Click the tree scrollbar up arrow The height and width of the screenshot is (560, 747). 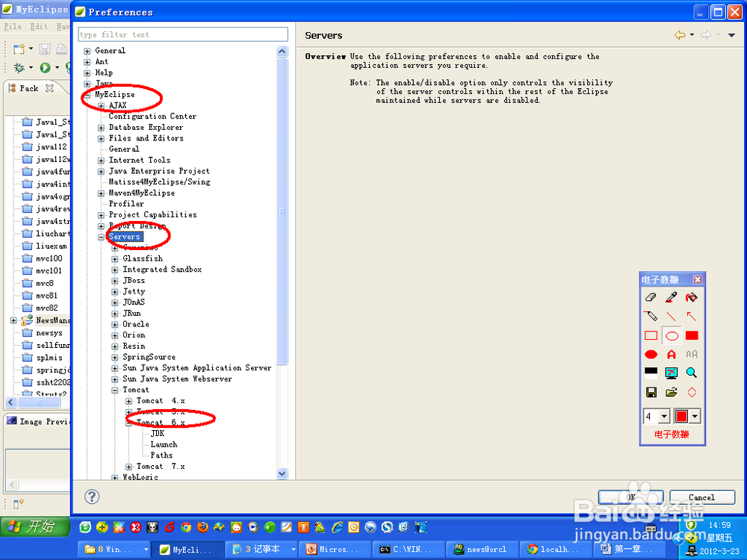[x=282, y=51]
